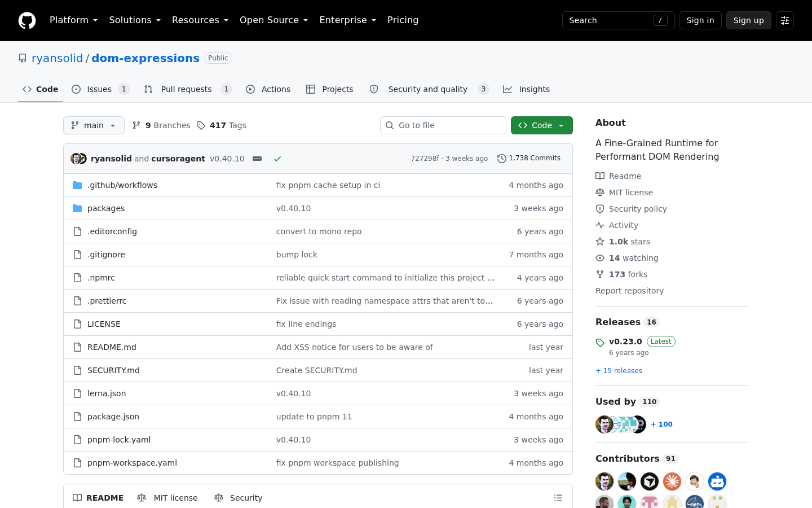Screen dimensions: 812x508
Task: Select the LICENSE file icon
Action: pyautogui.click(x=77, y=324)
